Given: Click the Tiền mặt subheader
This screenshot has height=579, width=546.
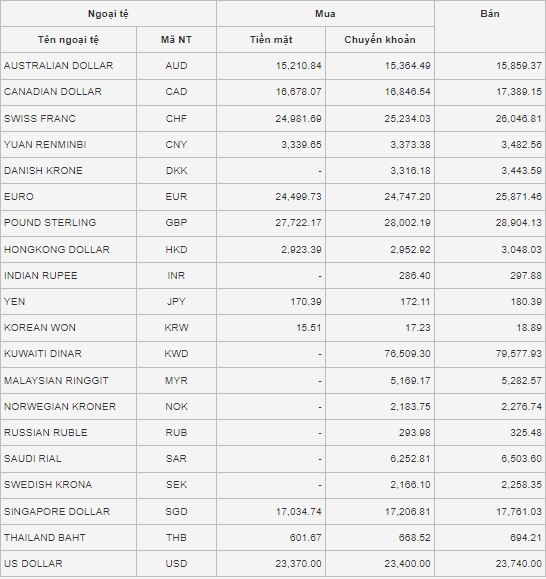Looking at the screenshot, I should click(271, 40).
